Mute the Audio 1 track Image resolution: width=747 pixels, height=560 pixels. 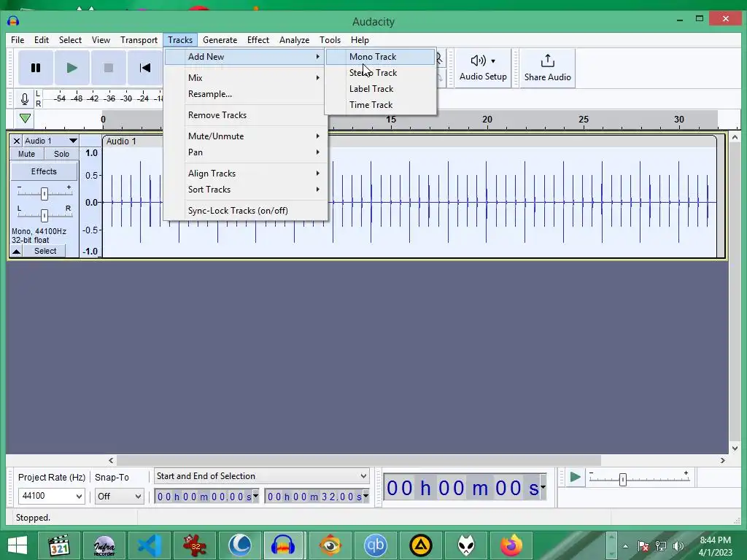tap(27, 154)
